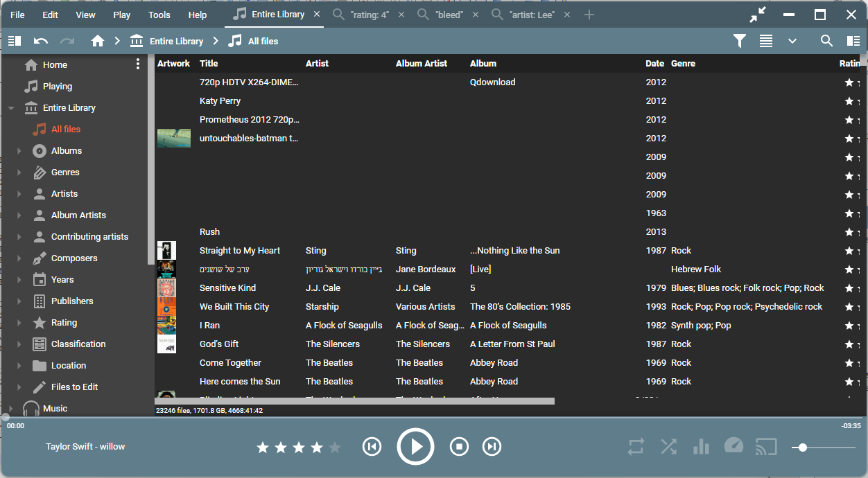The width and height of the screenshot is (868, 478).
Task: Expand the Genres tree node
Action: (x=19, y=172)
